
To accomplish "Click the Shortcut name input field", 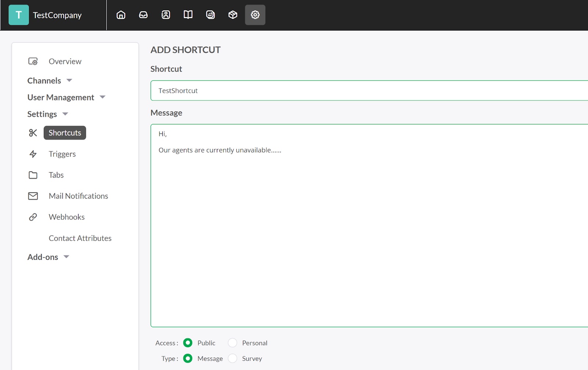I will [x=367, y=91].
